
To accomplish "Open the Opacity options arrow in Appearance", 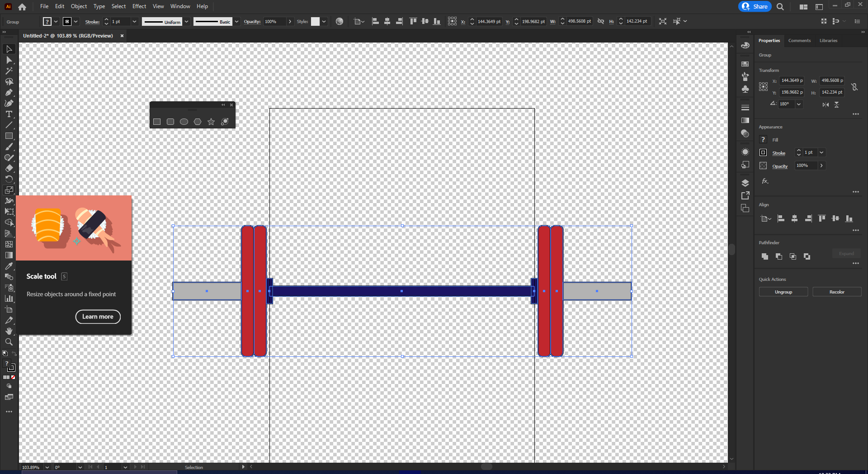I will 822,166.
